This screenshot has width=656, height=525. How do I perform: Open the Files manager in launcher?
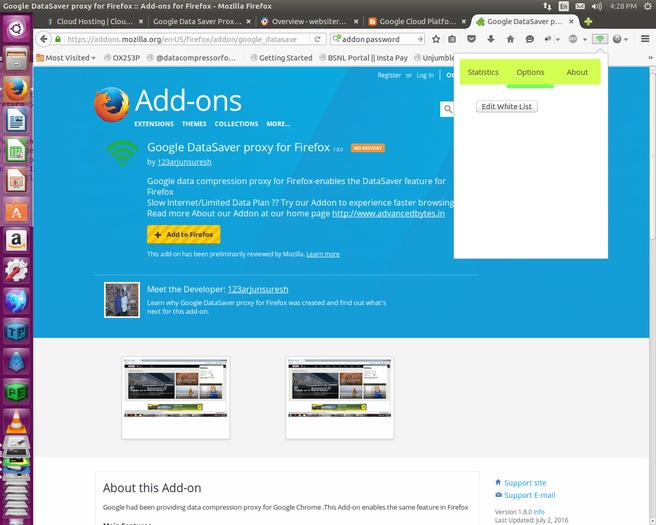click(17, 60)
